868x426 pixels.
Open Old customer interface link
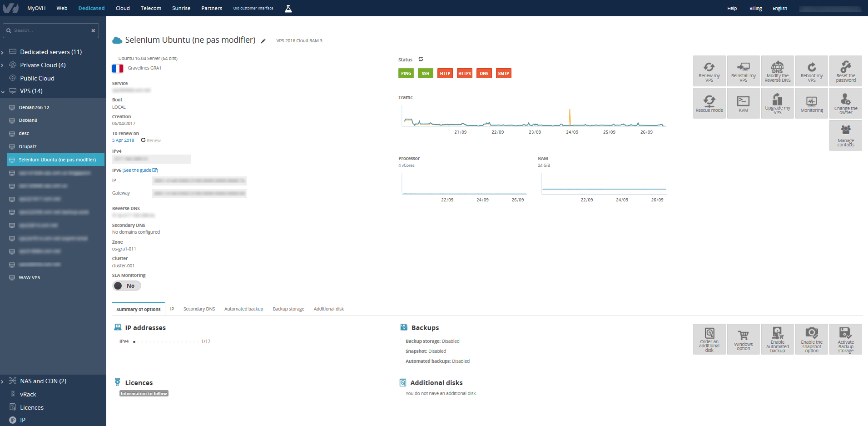[253, 8]
